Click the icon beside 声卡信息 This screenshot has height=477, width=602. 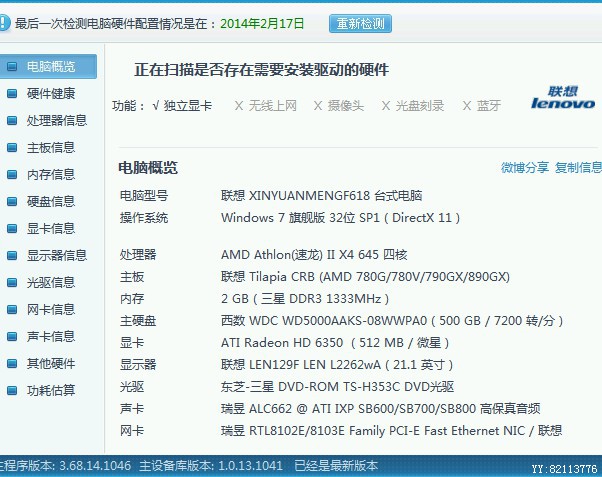[12, 336]
